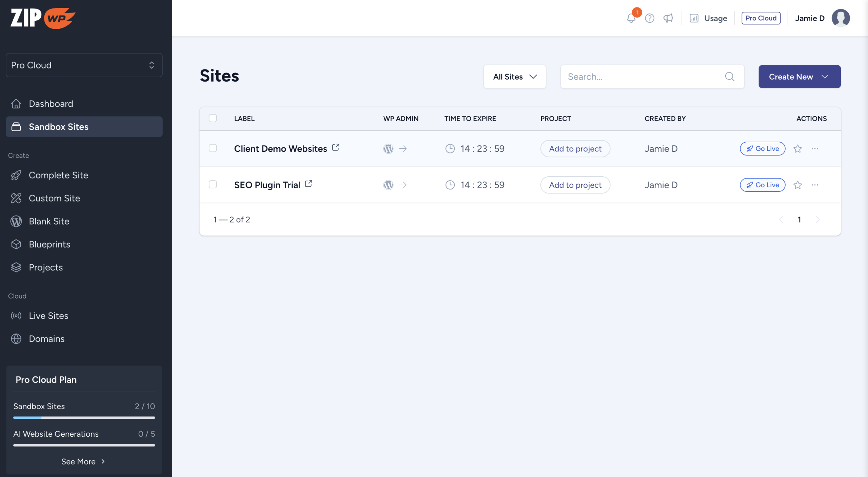
Task: Go to Blueprints in sidebar
Action: (50, 244)
